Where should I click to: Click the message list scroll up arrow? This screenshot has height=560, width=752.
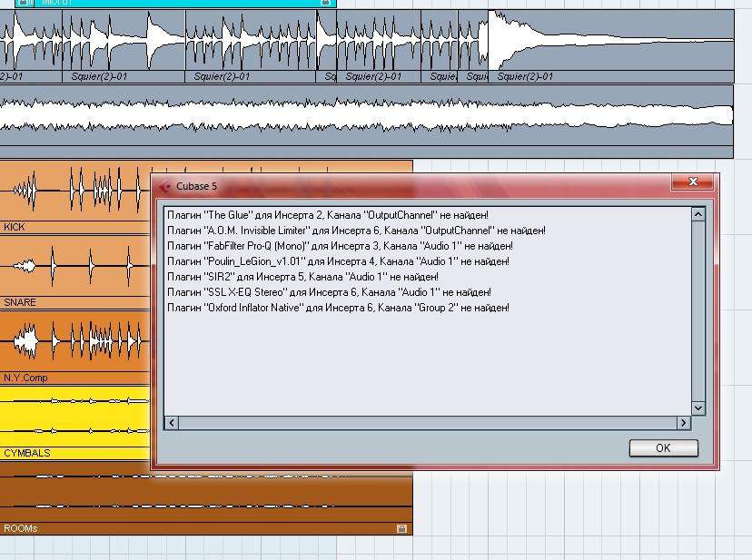698,214
